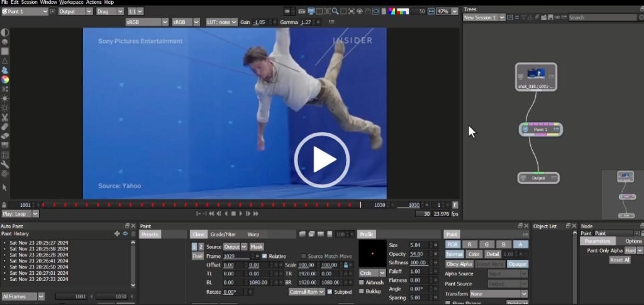This screenshot has width=644, height=305.
Task: Toggle the A alpha channel button
Action: pyautogui.click(x=520, y=244)
